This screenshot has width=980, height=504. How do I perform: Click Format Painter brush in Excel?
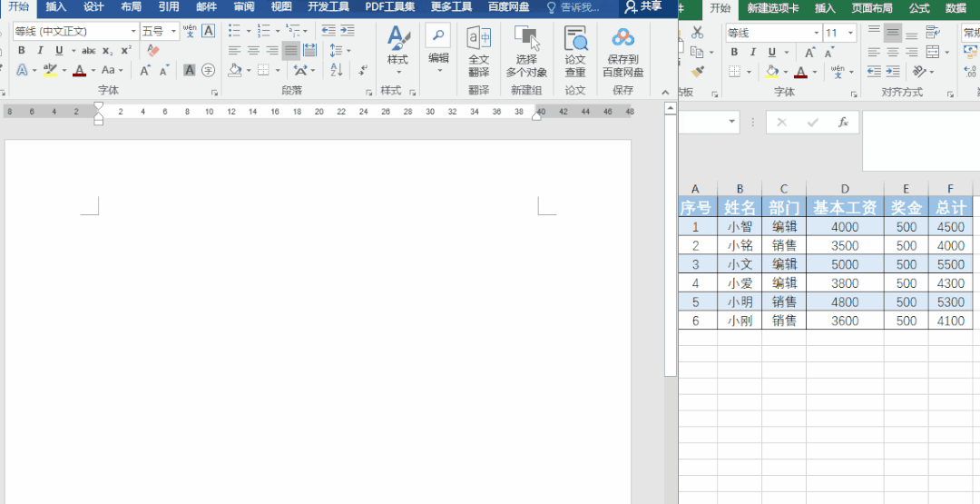point(698,72)
